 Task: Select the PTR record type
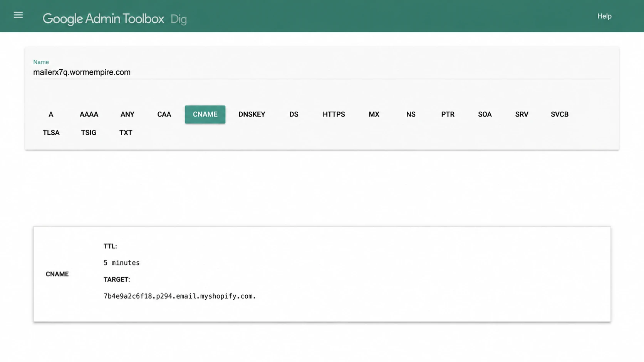448,114
